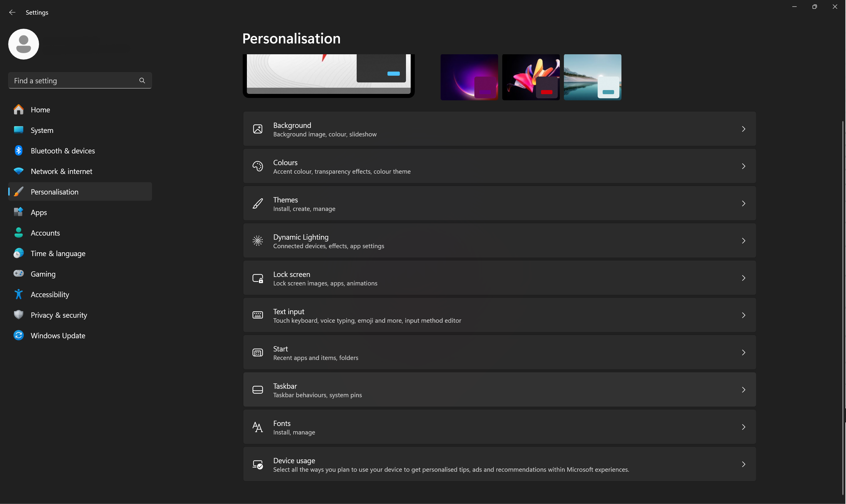Click the Background picture icon

click(257, 129)
